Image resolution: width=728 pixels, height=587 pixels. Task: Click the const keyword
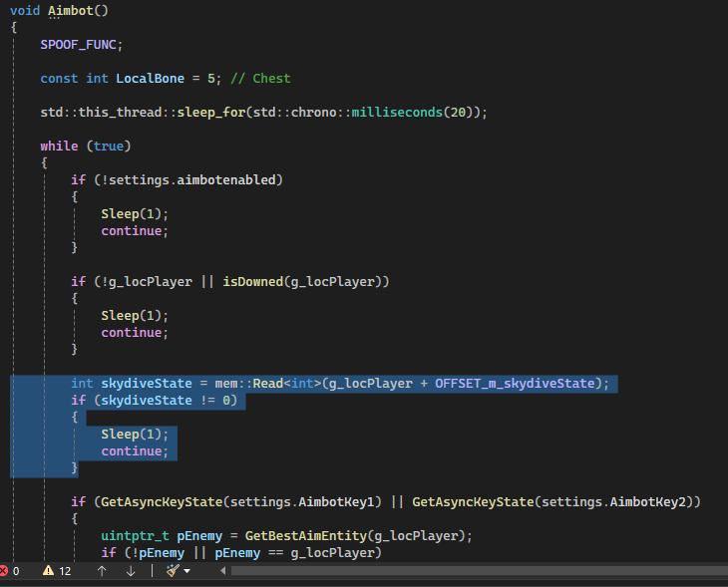(59, 79)
